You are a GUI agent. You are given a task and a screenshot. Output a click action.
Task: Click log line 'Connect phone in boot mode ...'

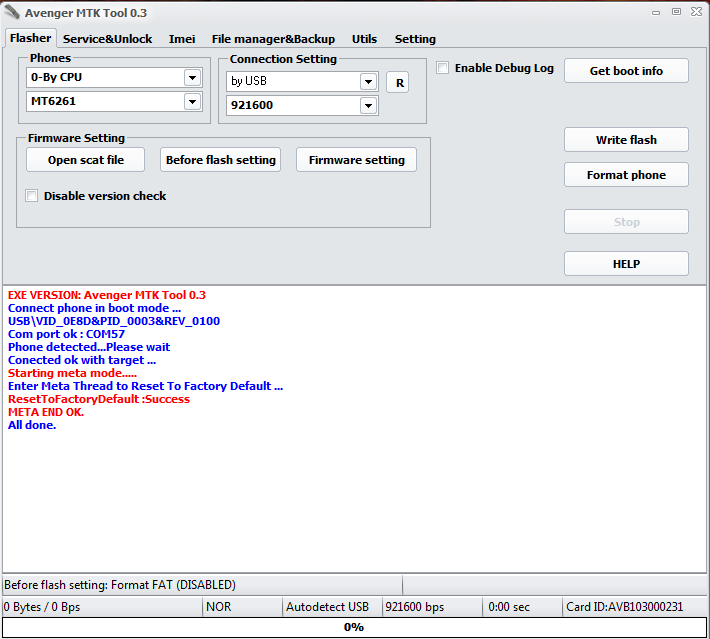click(94, 308)
